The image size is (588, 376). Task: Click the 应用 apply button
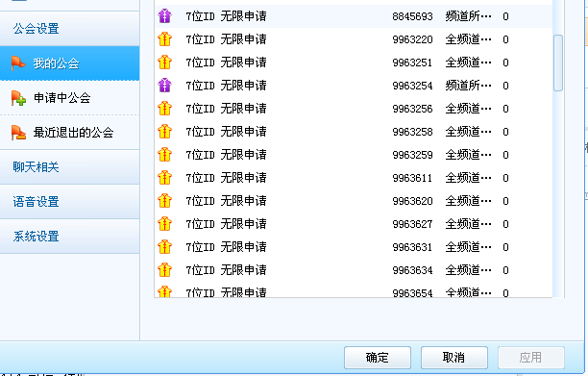click(x=531, y=358)
